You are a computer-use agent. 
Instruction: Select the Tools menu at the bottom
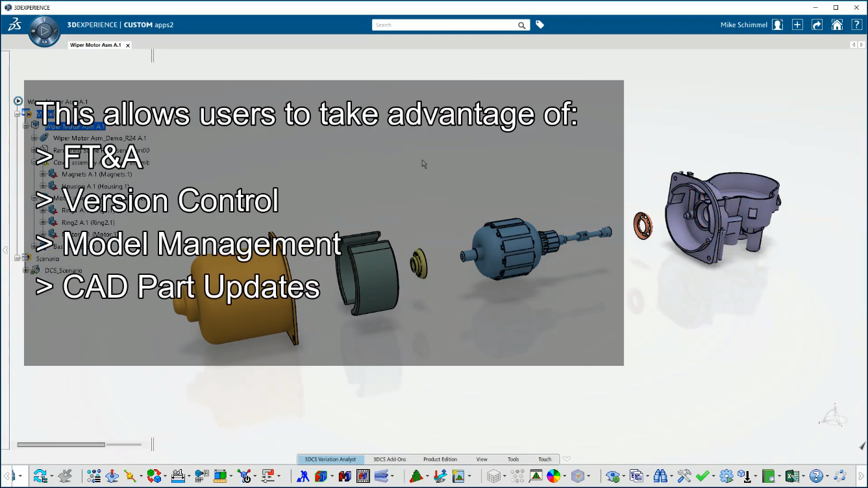coord(513,459)
